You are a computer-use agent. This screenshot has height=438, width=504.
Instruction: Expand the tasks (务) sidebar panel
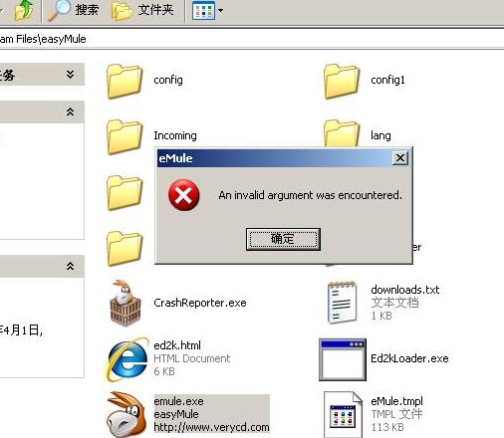(70, 75)
